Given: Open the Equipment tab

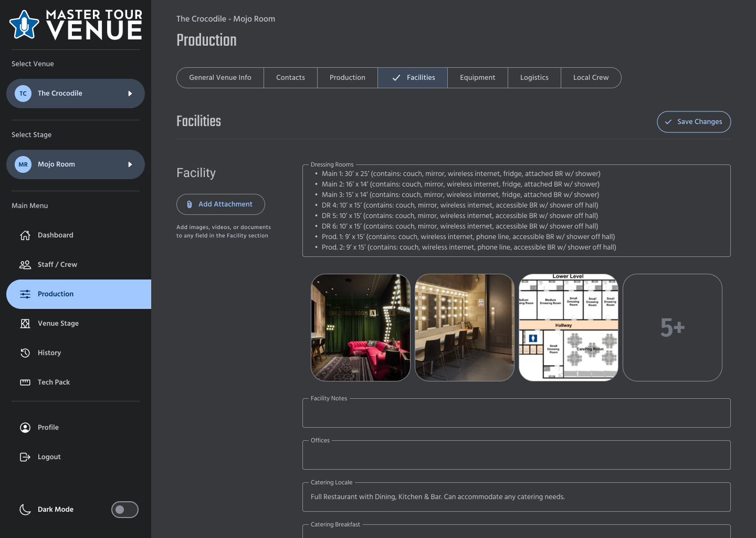Looking at the screenshot, I should tap(478, 78).
